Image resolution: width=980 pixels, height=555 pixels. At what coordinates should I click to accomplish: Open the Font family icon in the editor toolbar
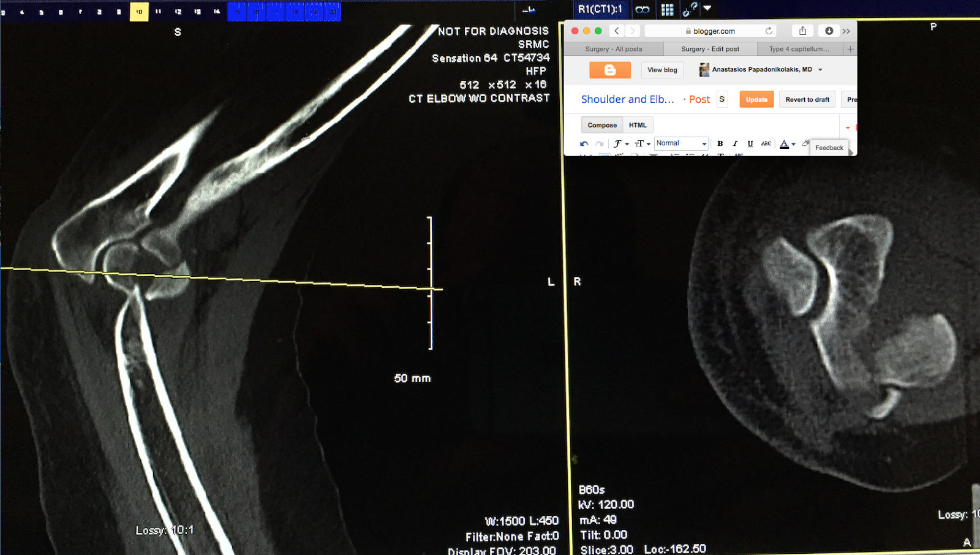[x=619, y=143]
